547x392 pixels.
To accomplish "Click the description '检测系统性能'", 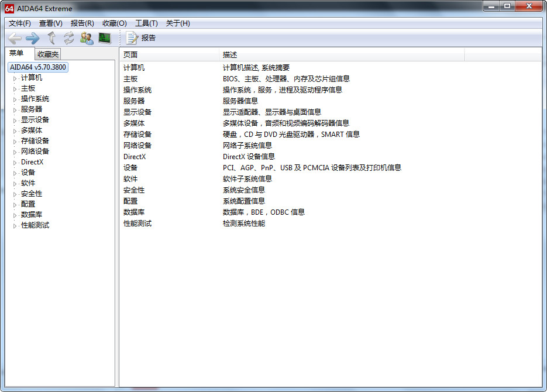I will point(244,223).
